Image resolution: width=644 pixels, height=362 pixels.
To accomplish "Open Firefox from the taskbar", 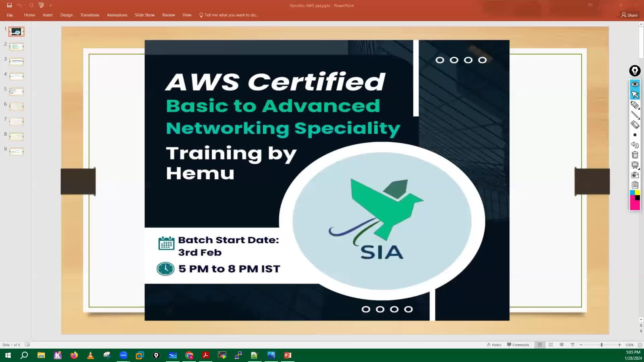I will [74, 355].
